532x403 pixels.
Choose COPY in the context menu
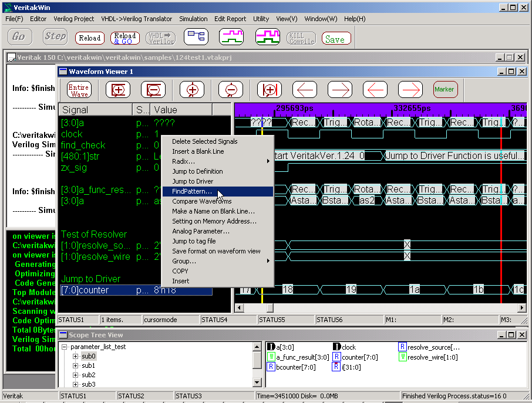[218, 271]
